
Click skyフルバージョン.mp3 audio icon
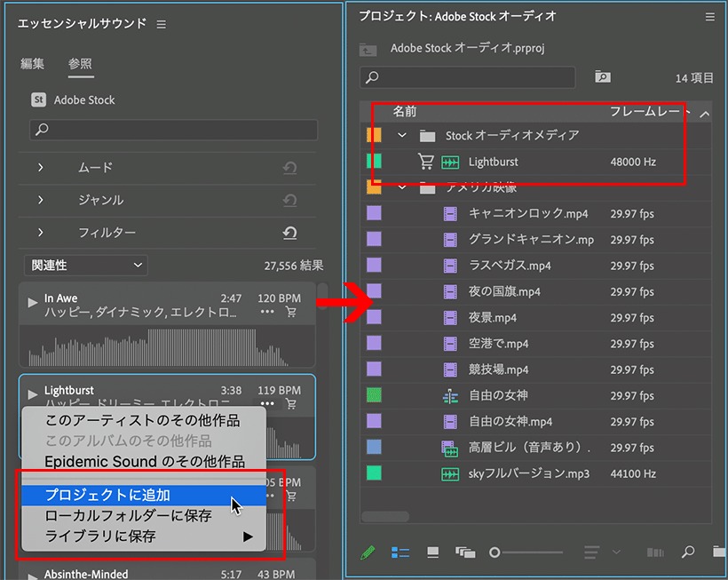[x=450, y=474]
